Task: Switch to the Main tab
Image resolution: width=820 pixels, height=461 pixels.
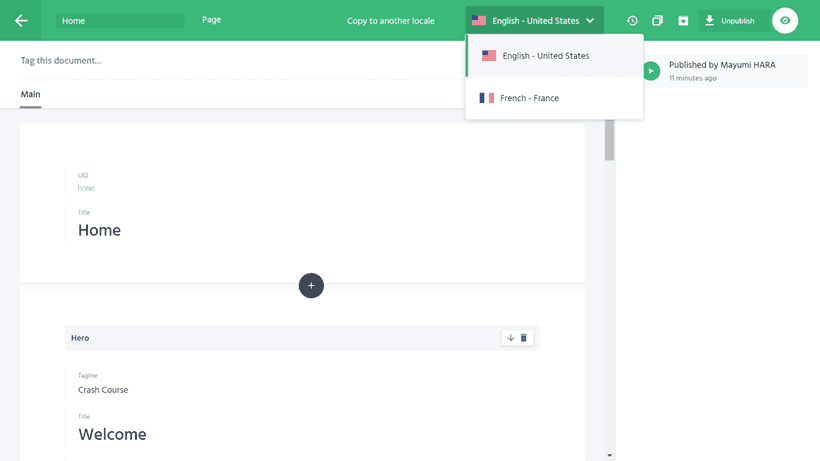Action: pos(31,95)
